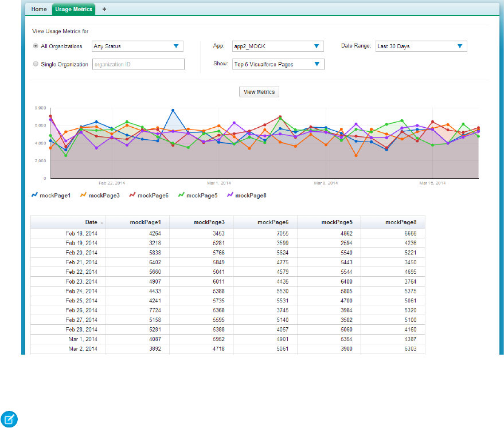504x428 pixels.
Task: Click the mockPage1 peak data point on chart
Action: 173,110
